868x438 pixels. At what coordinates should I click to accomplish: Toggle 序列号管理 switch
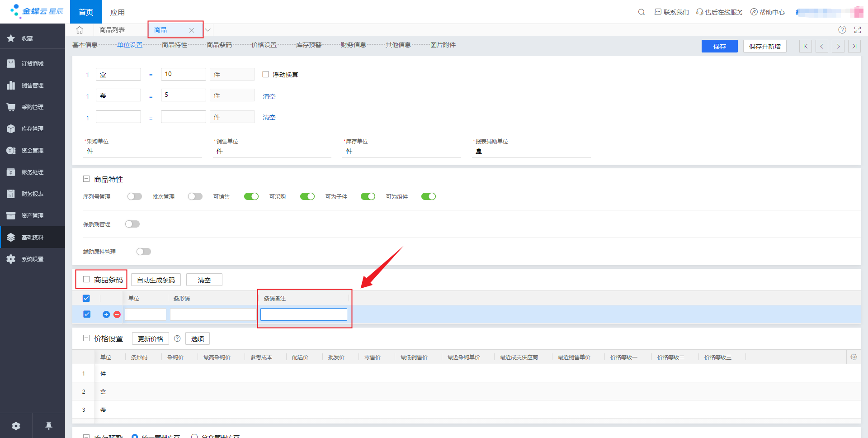tap(134, 196)
